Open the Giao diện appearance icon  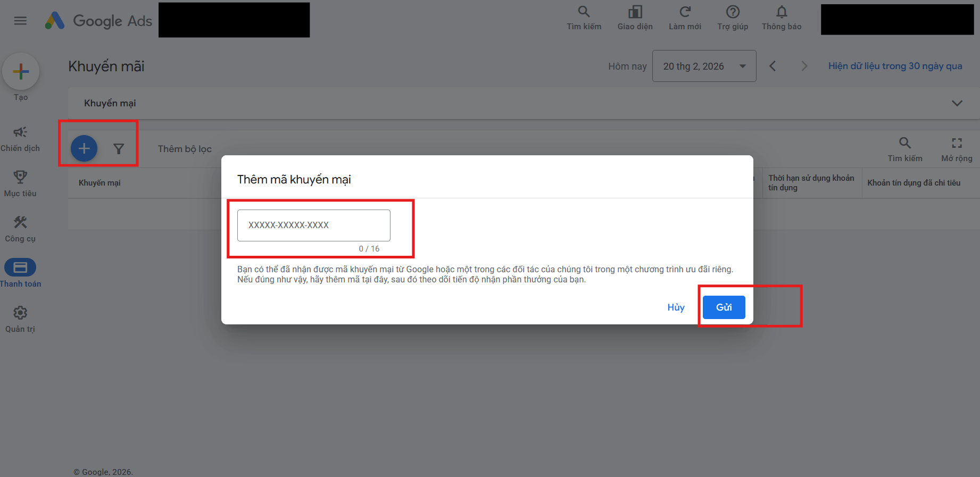pos(635,18)
